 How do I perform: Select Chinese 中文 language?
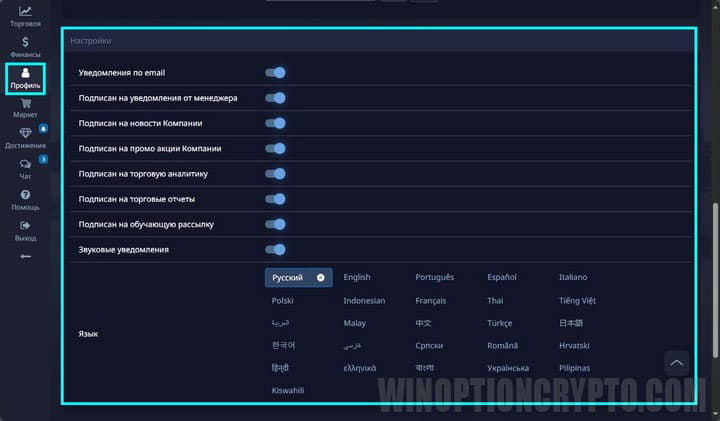[x=423, y=323]
